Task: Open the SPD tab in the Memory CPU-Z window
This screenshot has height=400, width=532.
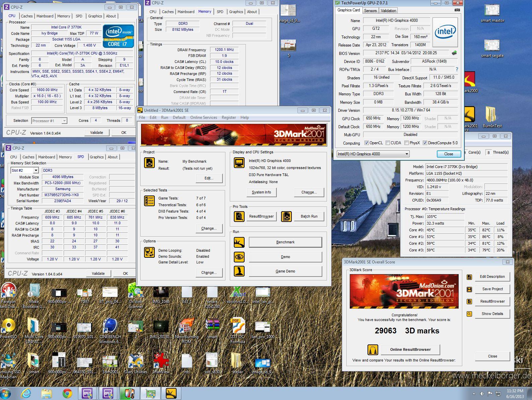Action: click(x=220, y=12)
